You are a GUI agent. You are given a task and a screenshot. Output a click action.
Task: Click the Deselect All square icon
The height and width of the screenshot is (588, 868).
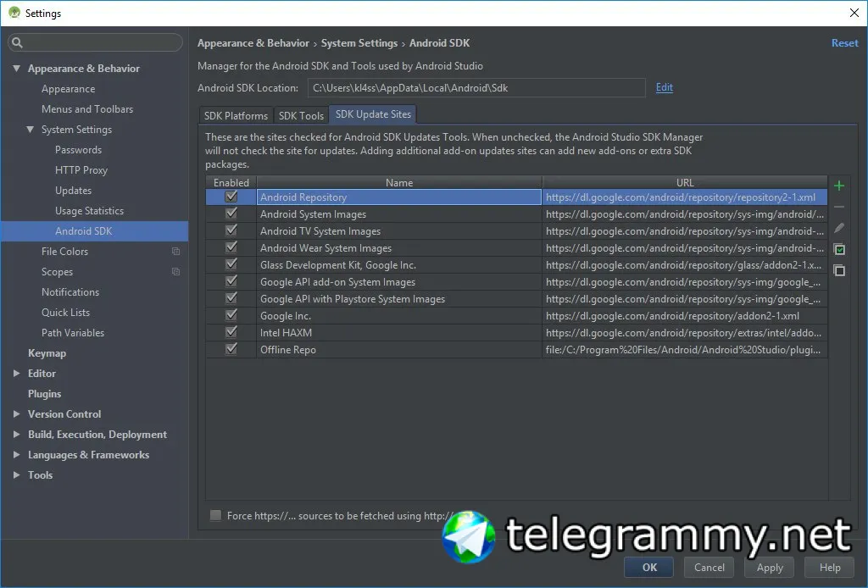point(839,270)
